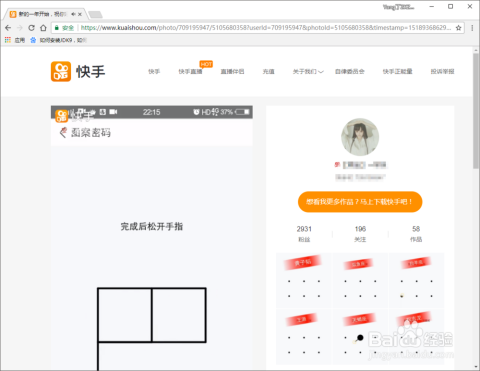The height and width of the screenshot is (371, 480).
Task: Click the 完成后松开手指 text in the video
Action: click(152, 227)
